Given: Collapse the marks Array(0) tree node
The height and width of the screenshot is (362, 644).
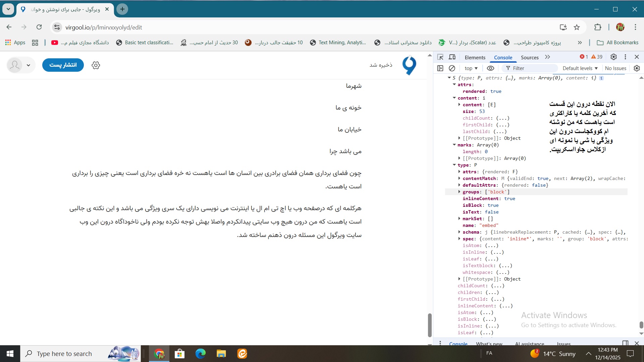Looking at the screenshot, I should pyautogui.click(x=454, y=145).
